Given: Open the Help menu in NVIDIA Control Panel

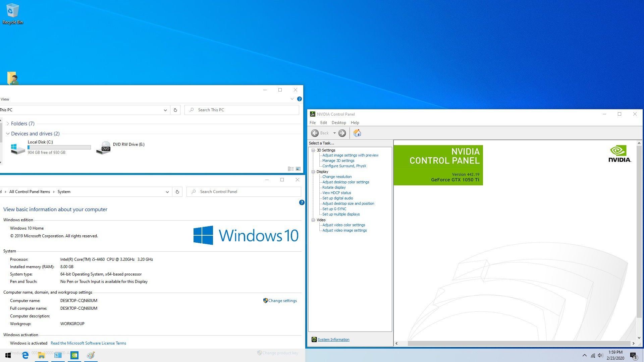Looking at the screenshot, I should (x=355, y=123).
